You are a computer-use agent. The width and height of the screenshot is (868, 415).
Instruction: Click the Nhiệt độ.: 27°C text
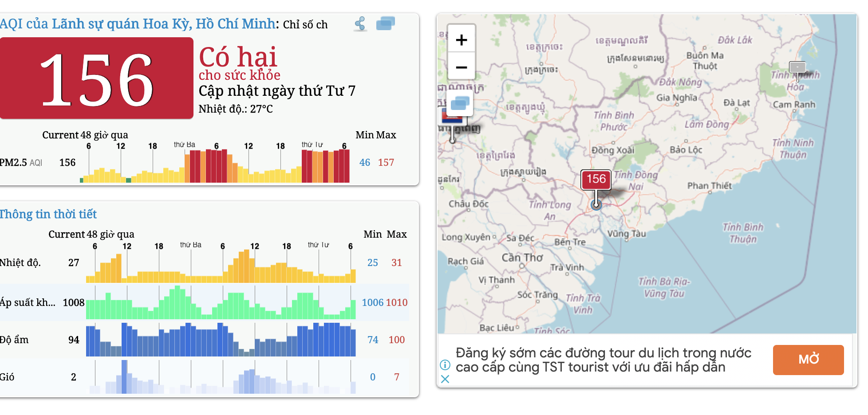point(236,109)
